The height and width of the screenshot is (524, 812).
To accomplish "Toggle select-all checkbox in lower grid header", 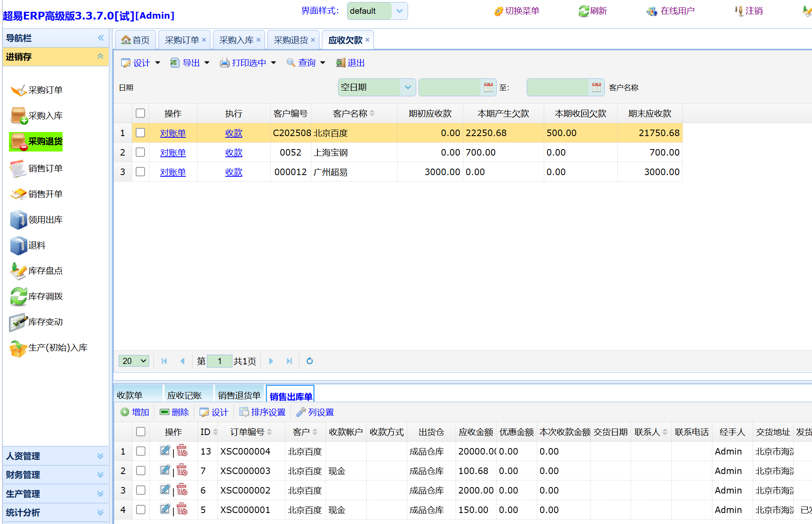I will (141, 432).
